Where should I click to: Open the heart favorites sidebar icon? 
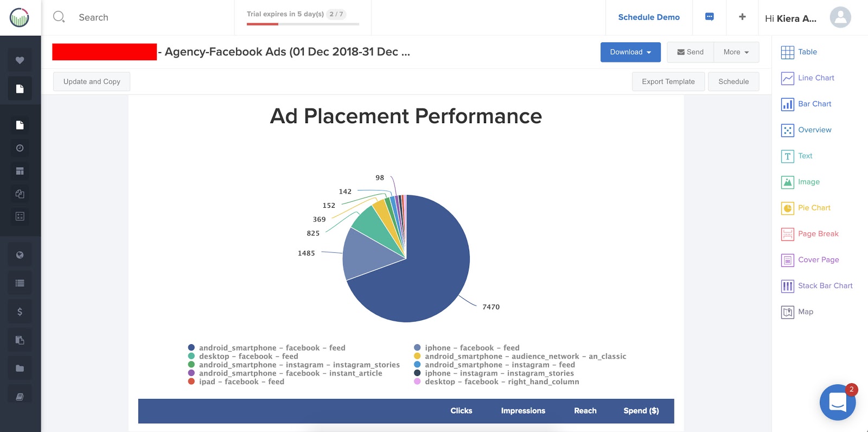point(20,60)
